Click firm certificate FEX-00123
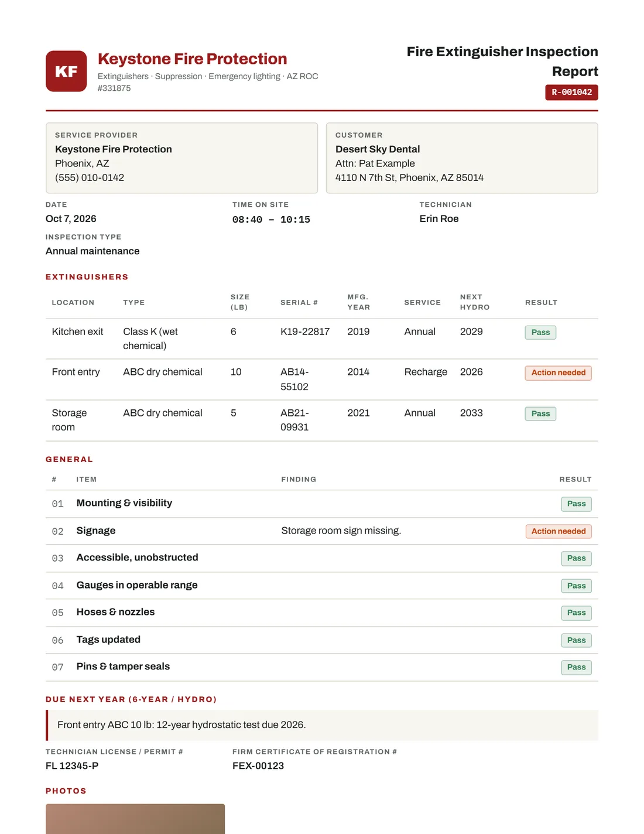Viewport: 644px width, 834px height. click(x=258, y=765)
